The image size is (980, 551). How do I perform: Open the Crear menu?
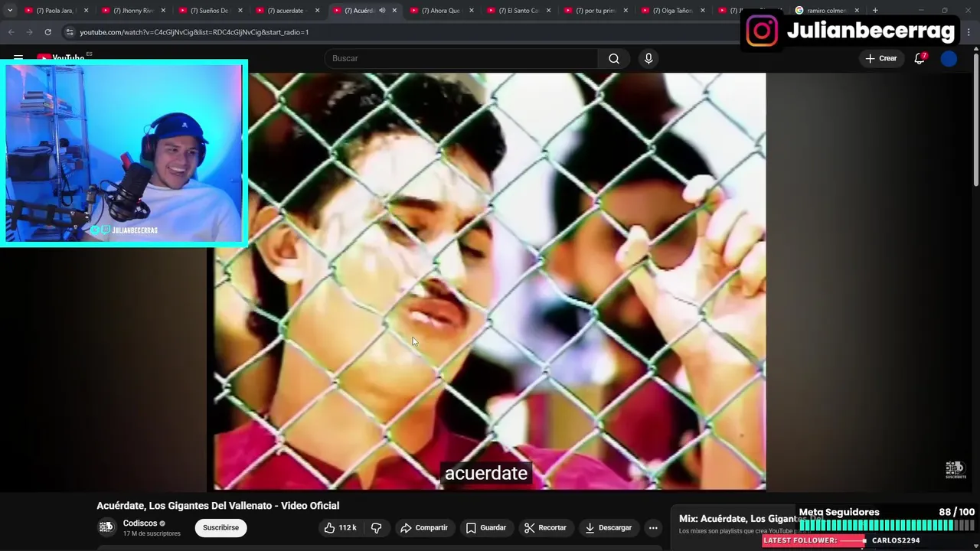pos(881,58)
